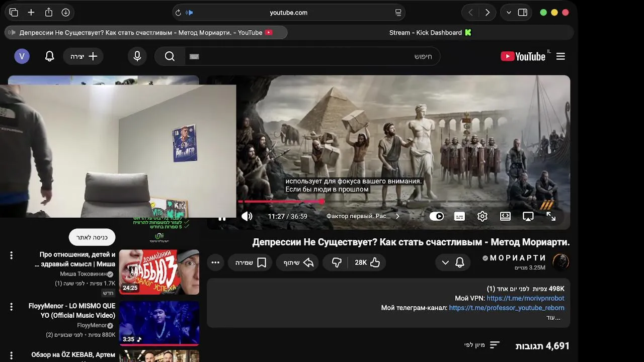Show the Safari sidebar icon
This screenshot has height=362, width=644.
[x=523, y=13]
